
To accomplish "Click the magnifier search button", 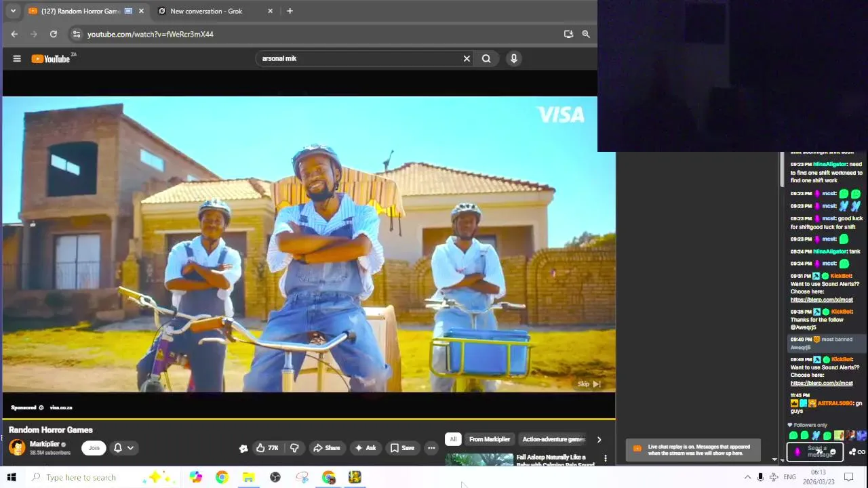I will 486,58.
